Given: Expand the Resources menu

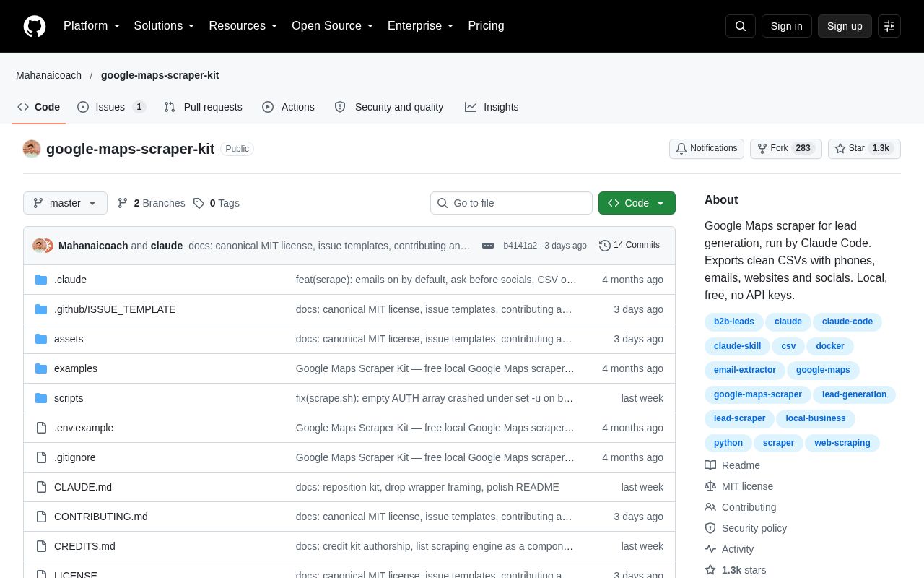Looking at the screenshot, I should 243,26.
